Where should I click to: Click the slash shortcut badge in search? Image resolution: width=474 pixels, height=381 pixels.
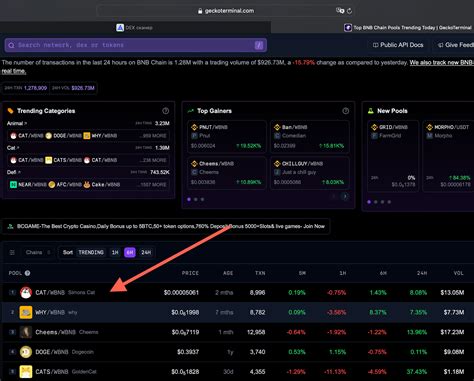point(259,45)
